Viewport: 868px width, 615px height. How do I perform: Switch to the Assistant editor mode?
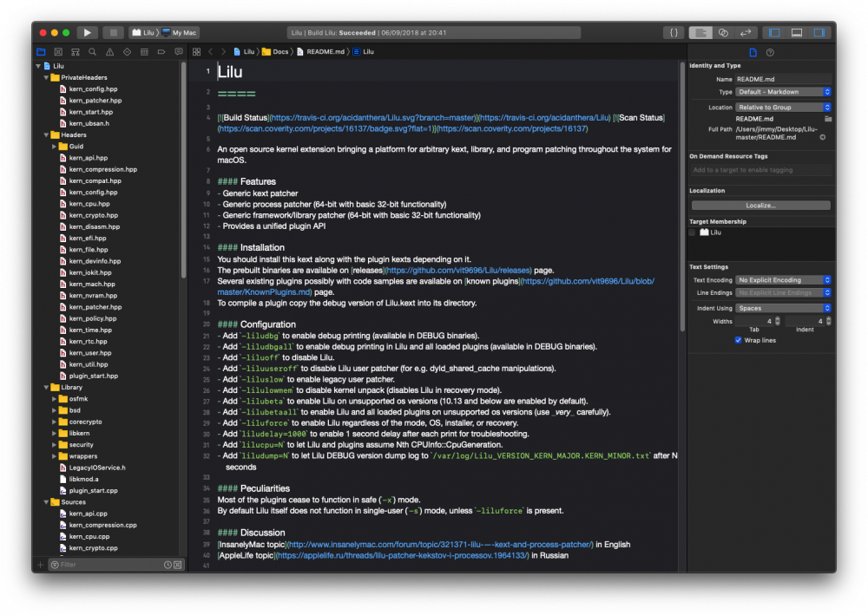(723, 33)
